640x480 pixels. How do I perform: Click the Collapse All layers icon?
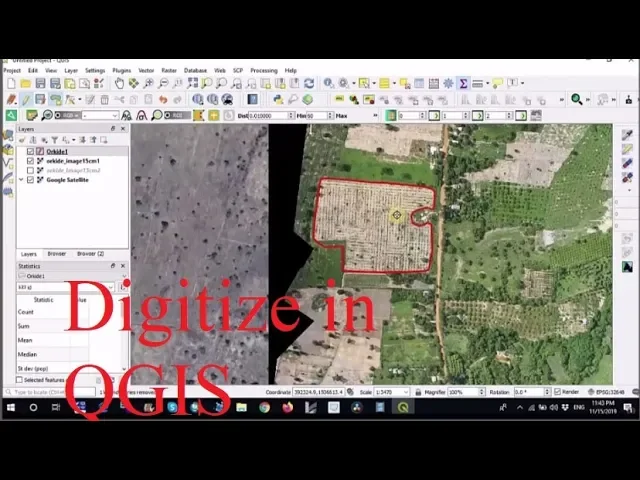(93, 140)
